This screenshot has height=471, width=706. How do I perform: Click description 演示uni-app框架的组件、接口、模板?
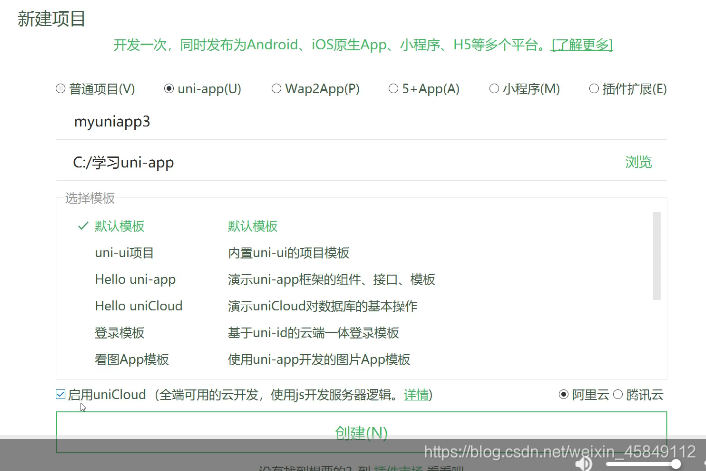tap(331, 280)
